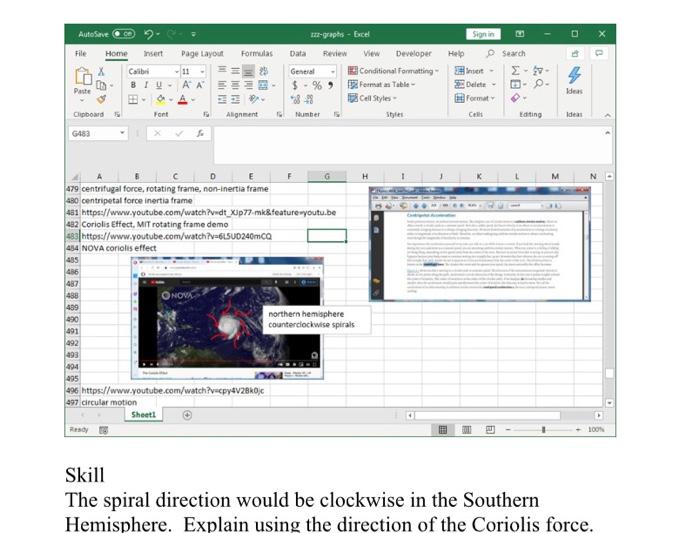Click the Ideas lightning icon

(574, 75)
